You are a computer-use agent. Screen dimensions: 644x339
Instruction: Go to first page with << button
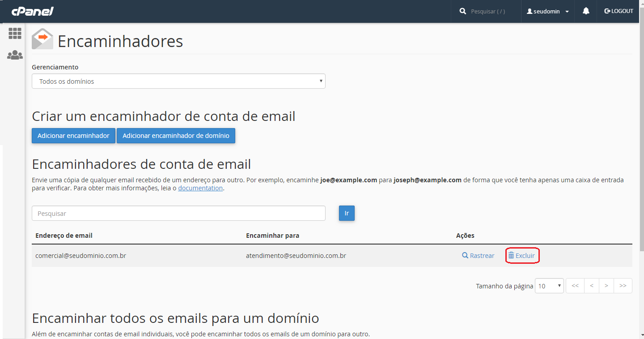point(575,286)
